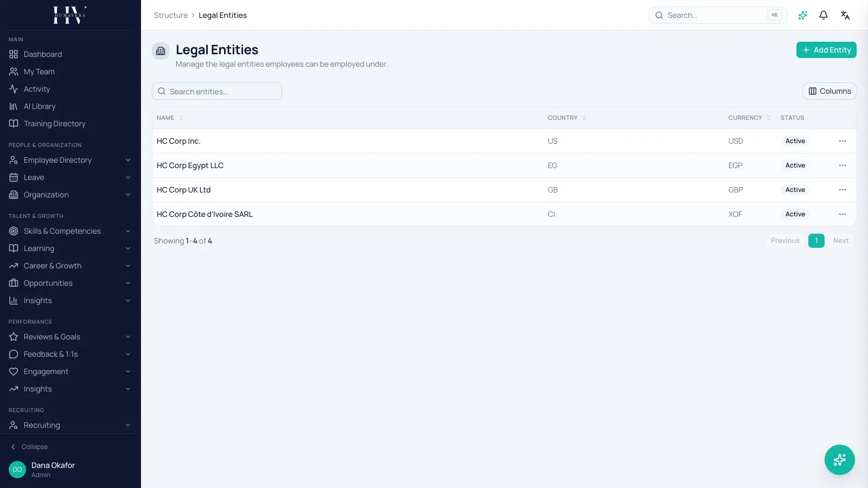Open row actions for HC Corp UK Ltd
This screenshot has height=488, width=868.
(843, 190)
